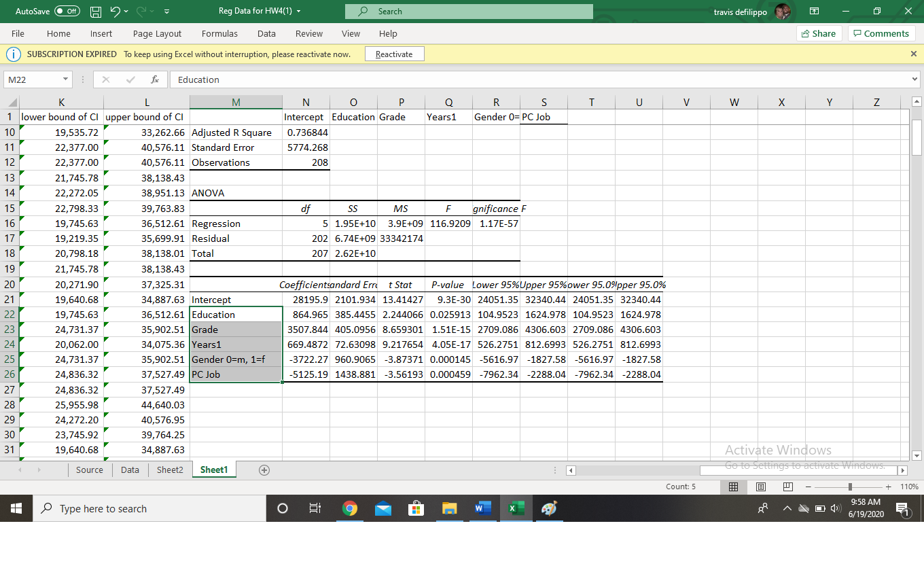The height and width of the screenshot is (583, 924).
Task: Expand the Quick Access Toolbar customize dropdown
Action: tap(166, 11)
